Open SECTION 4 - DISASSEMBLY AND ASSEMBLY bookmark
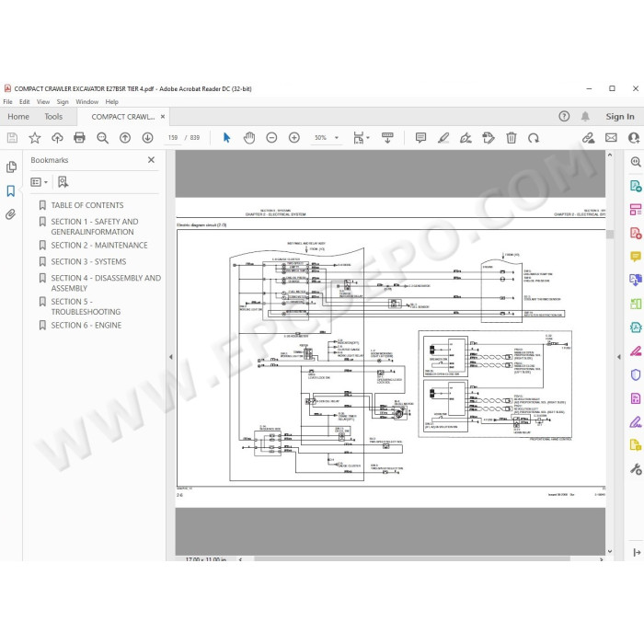The width and height of the screenshot is (644, 644). coord(106,283)
